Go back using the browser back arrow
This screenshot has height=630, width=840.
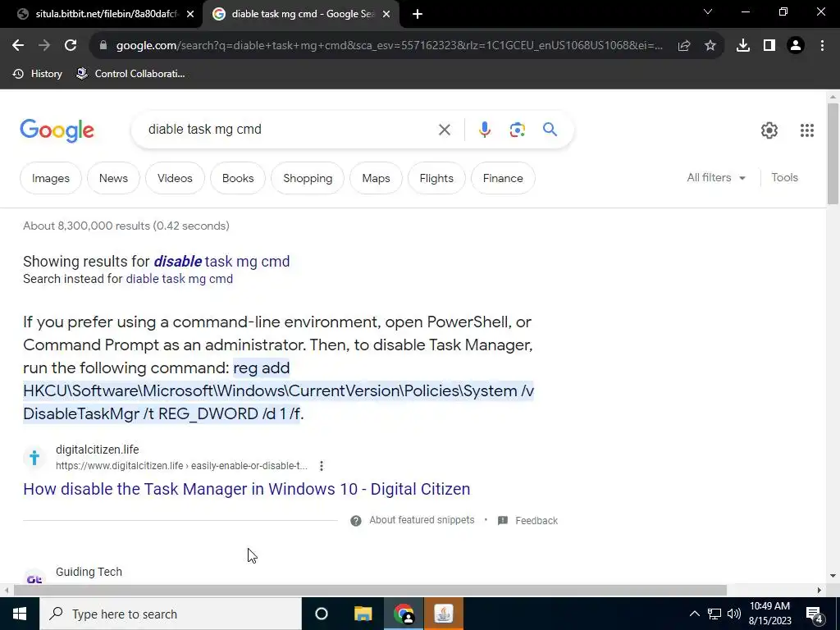click(x=18, y=46)
